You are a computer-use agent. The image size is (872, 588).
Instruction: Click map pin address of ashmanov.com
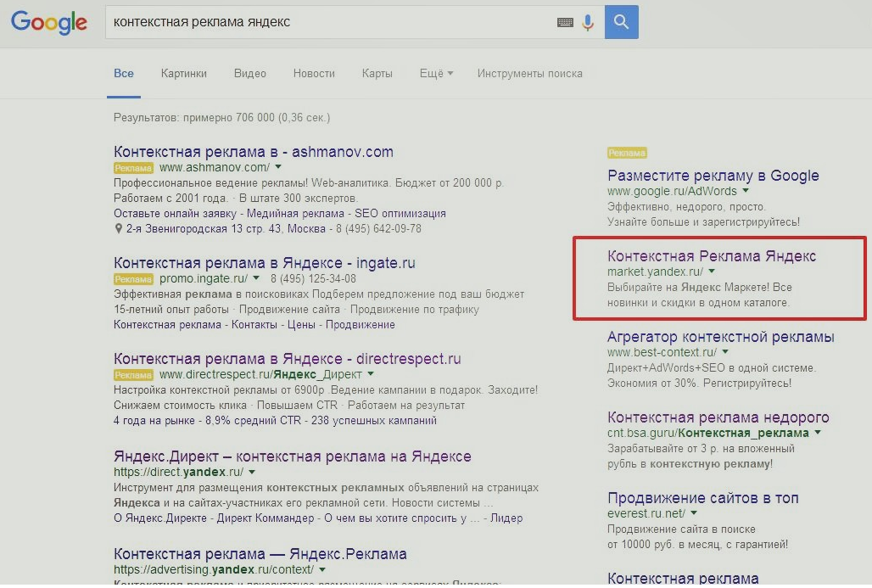click(x=119, y=229)
